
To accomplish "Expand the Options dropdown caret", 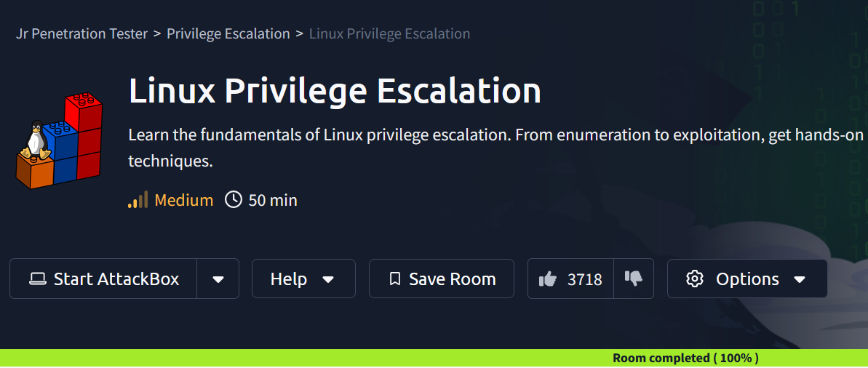I will pyautogui.click(x=800, y=279).
